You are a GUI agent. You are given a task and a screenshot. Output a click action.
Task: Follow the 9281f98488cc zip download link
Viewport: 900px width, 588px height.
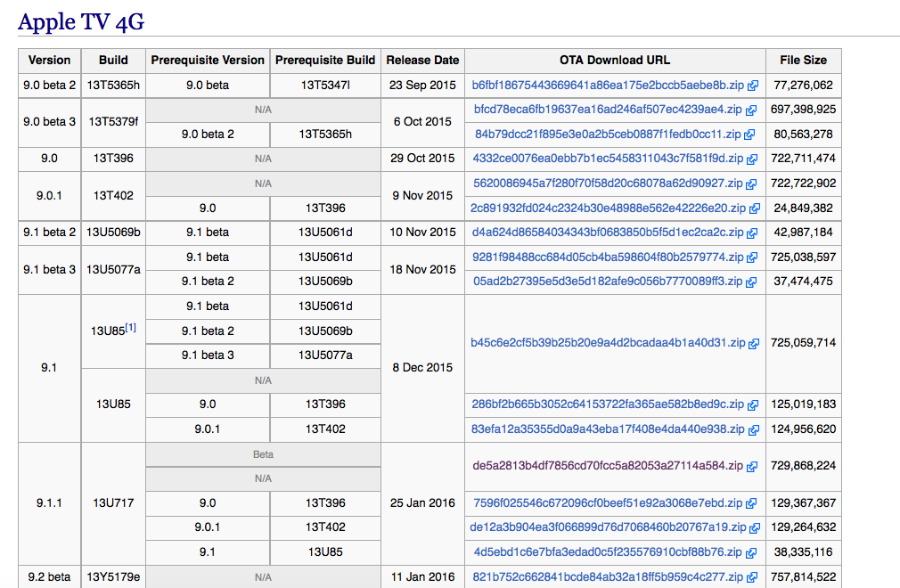608,257
